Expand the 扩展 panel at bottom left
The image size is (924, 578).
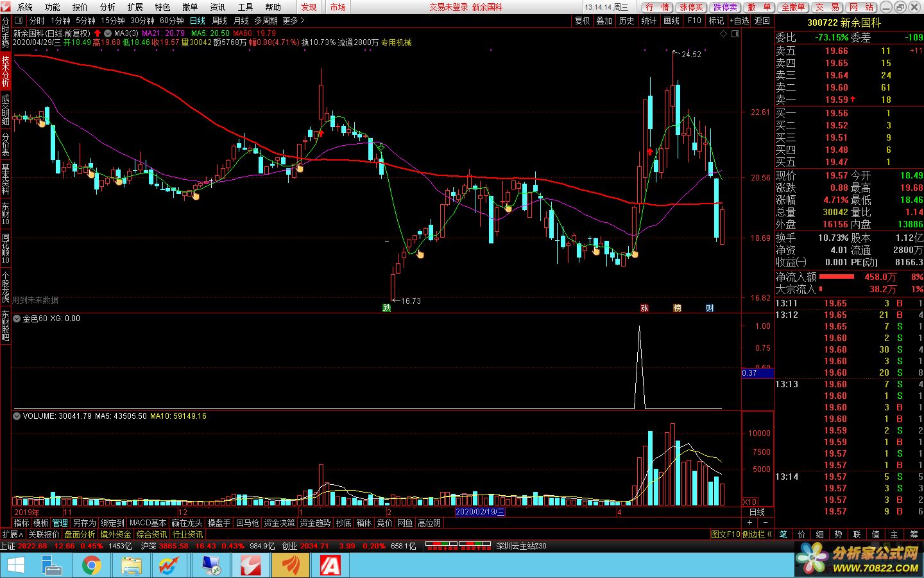pos(12,534)
